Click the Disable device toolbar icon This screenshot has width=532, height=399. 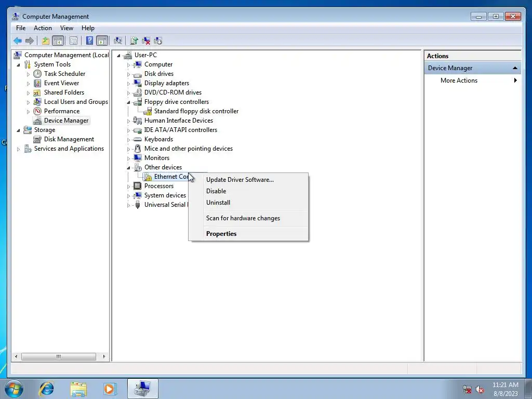click(x=158, y=41)
